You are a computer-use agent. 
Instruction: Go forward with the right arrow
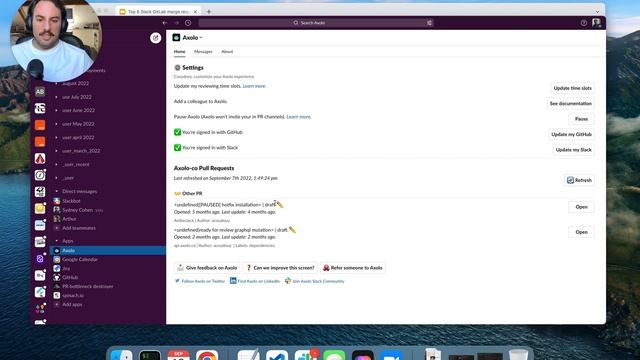pyautogui.click(x=177, y=23)
